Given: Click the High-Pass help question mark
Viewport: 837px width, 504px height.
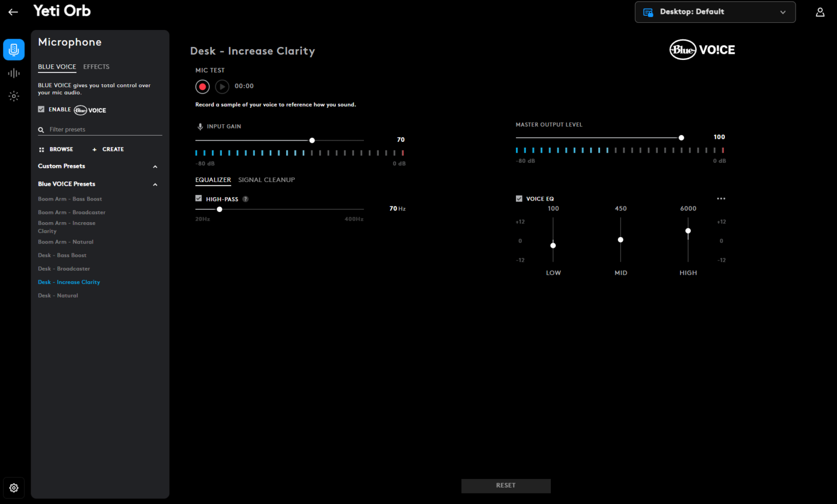Looking at the screenshot, I should [245, 199].
